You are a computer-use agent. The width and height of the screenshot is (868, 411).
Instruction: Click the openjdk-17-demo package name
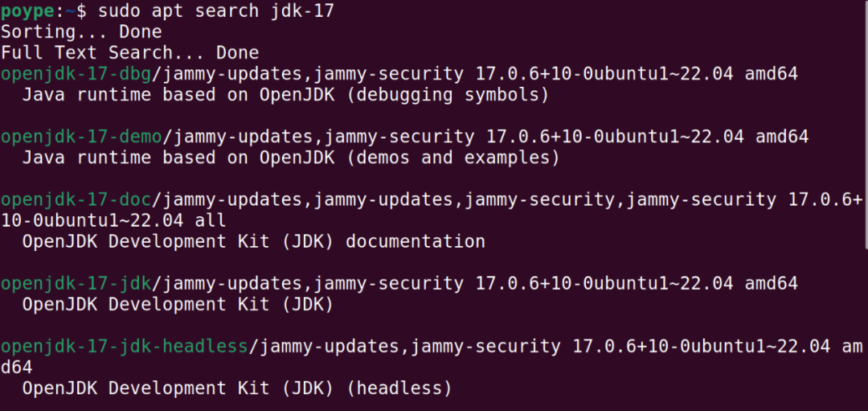click(x=81, y=136)
